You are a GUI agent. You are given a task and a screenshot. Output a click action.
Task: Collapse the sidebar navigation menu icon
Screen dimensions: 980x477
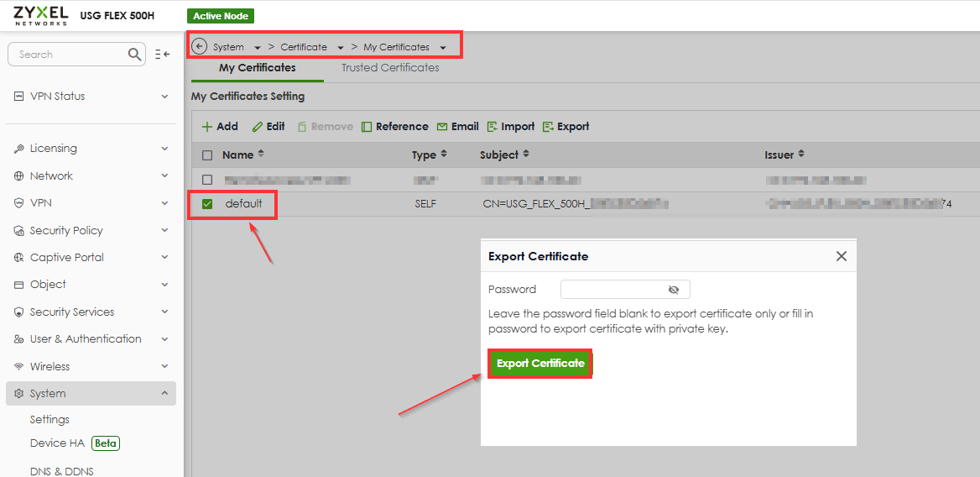point(163,55)
